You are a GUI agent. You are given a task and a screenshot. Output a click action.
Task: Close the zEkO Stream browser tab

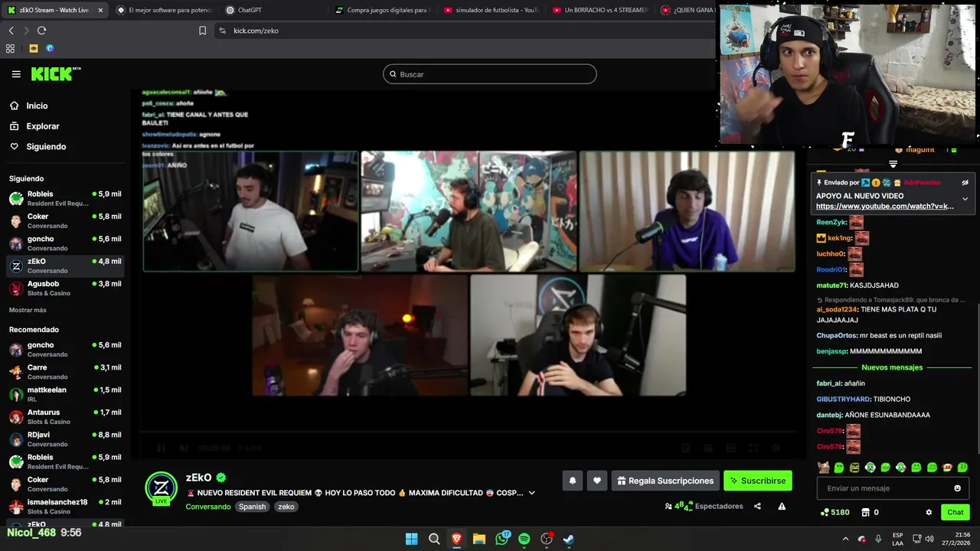100,10
